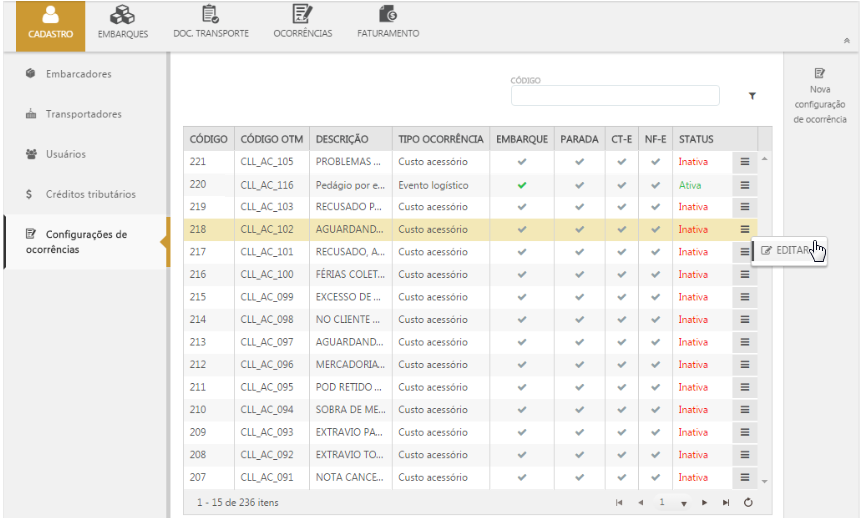Image resolution: width=860 pixels, height=518 pixels.
Task: Open the Embarques module icon
Action: (x=123, y=16)
